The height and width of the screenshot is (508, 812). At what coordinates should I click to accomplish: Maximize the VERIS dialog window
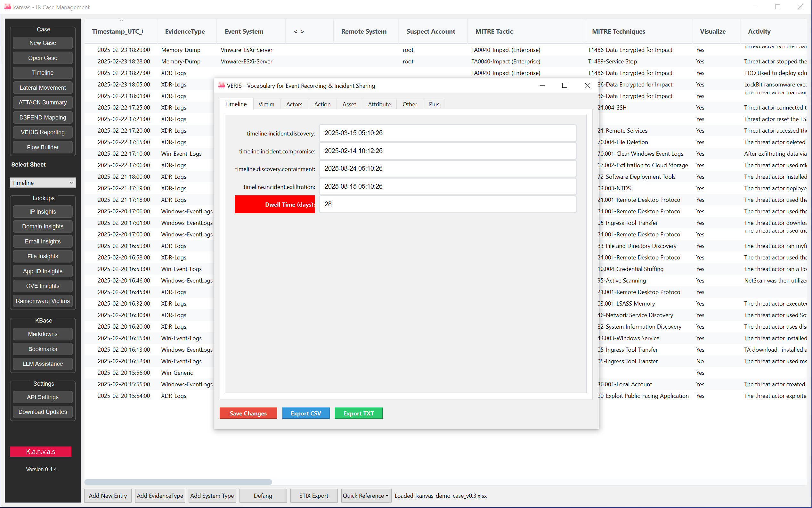[564, 86]
